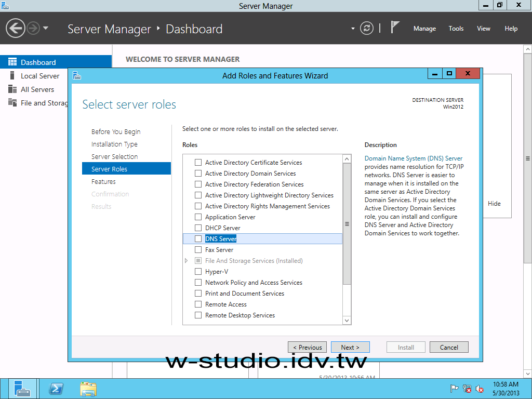Check Active Directory Federation Services
532x399 pixels.
coord(198,184)
